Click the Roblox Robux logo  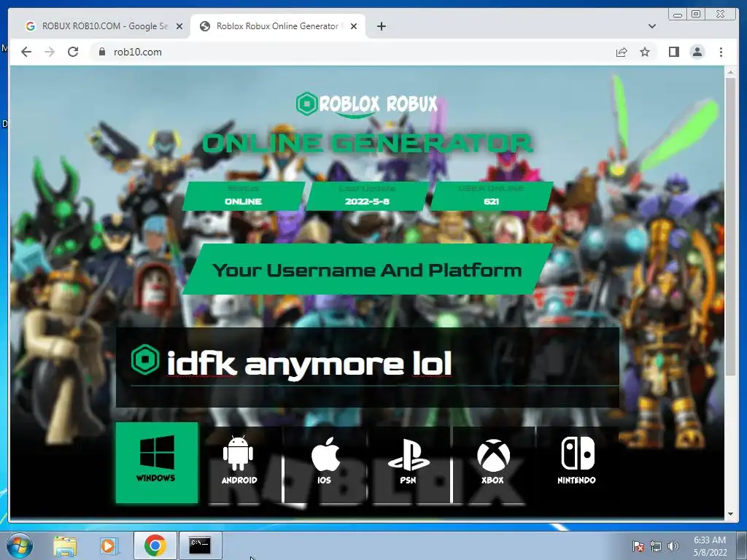pos(366,104)
